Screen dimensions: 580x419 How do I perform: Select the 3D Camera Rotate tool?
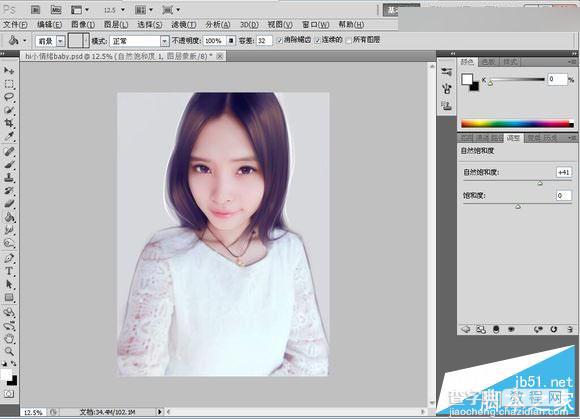9,326
